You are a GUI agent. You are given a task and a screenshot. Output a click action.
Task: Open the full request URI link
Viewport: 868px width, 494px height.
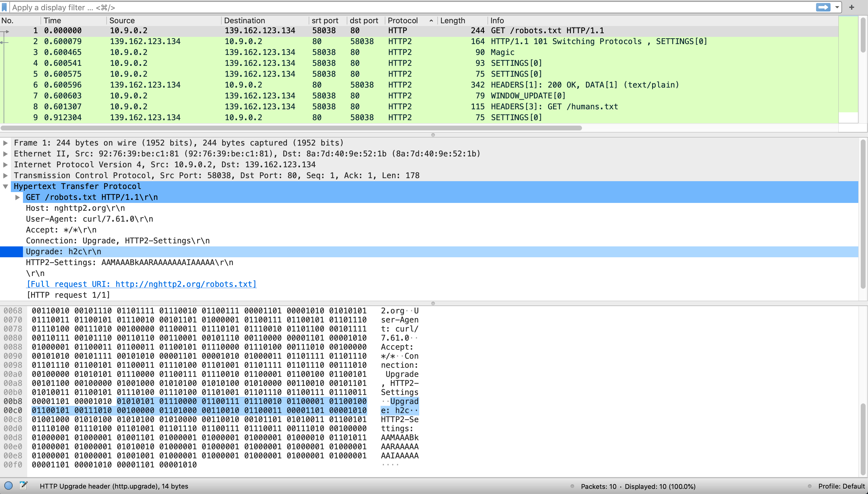(x=141, y=284)
